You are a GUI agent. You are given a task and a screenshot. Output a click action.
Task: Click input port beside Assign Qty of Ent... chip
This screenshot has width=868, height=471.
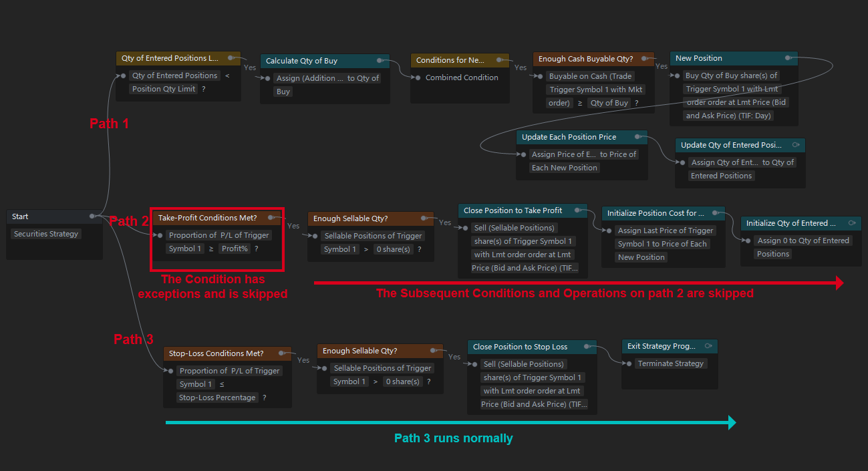[682, 162]
